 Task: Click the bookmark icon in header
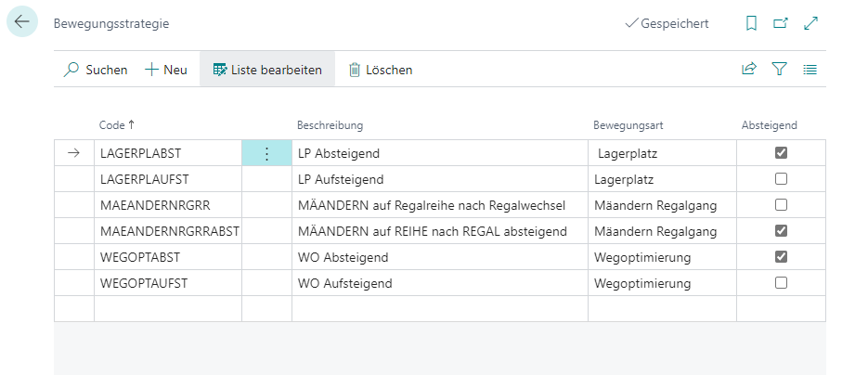751,23
